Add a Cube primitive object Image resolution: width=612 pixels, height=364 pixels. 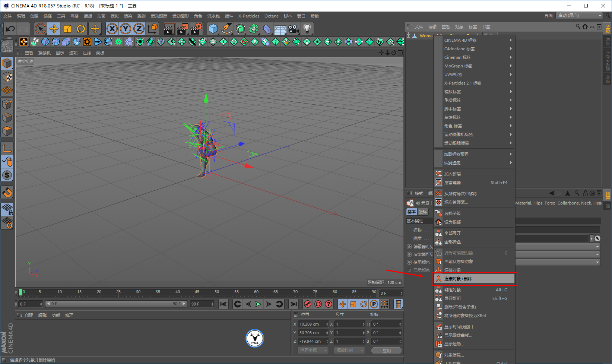click(x=213, y=29)
